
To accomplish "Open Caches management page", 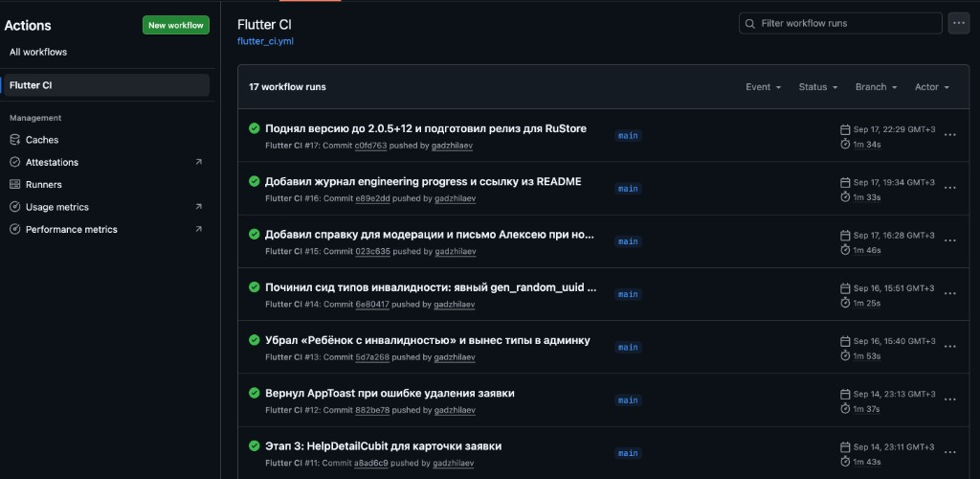I will pyautogui.click(x=42, y=140).
